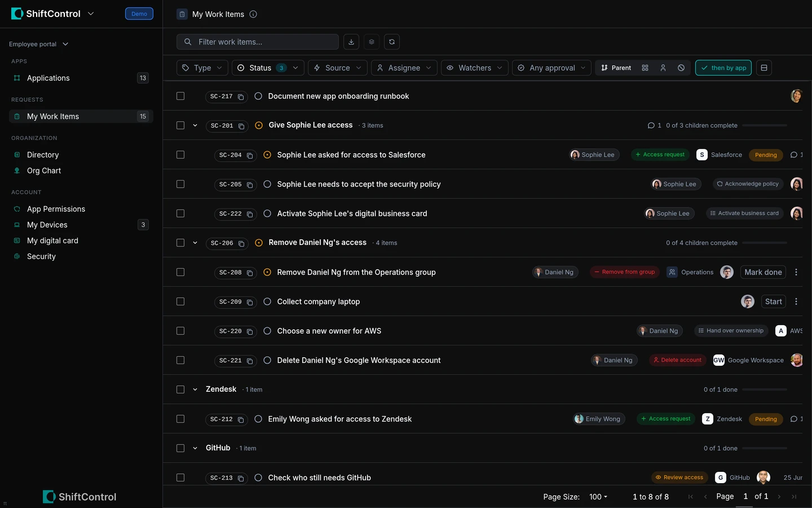Select the GitHub group checkbox
The height and width of the screenshot is (508, 812).
[x=180, y=448]
